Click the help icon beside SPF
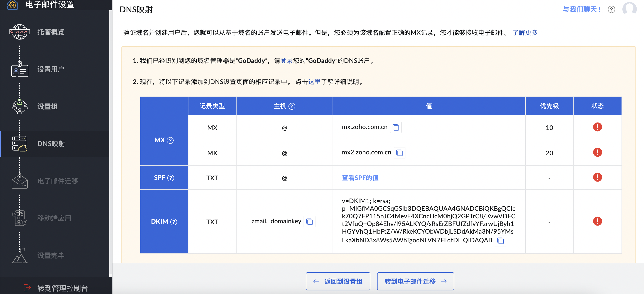The width and height of the screenshot is (644, 294). 170,178
